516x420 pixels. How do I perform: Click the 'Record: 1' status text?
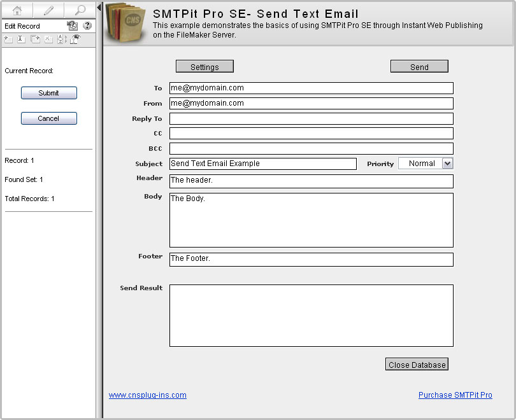[19, 160]
